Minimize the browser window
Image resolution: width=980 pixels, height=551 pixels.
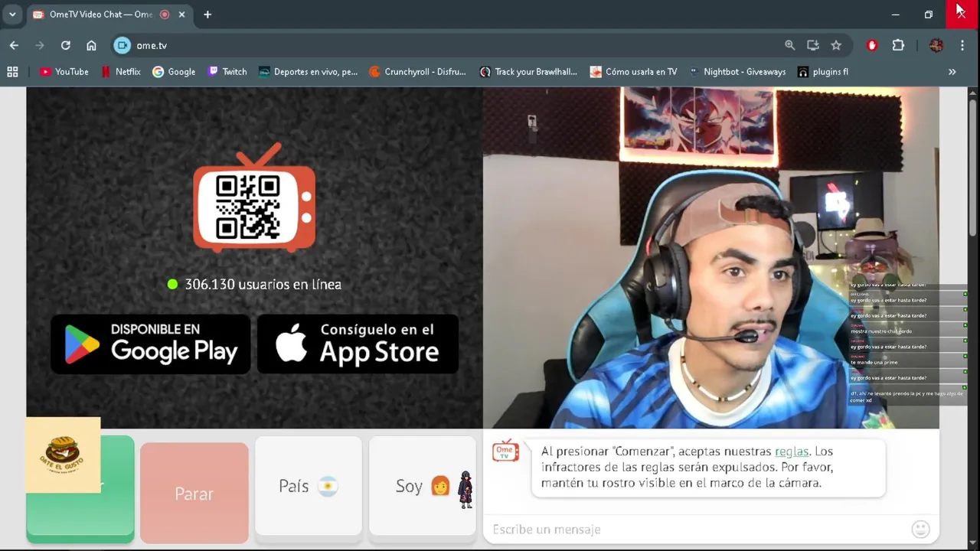(895, 15)
